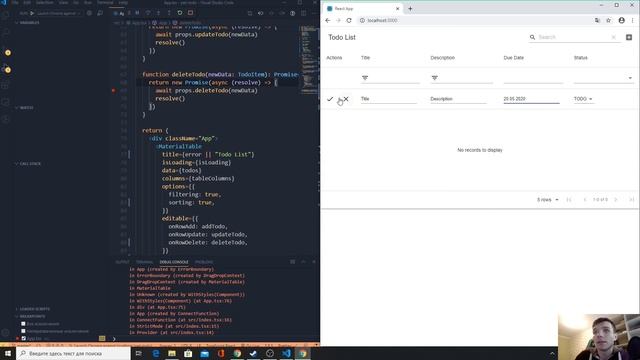The image size is (640, 360).
Task: Restart the debug session in VS Code
Action: [180, 13]
